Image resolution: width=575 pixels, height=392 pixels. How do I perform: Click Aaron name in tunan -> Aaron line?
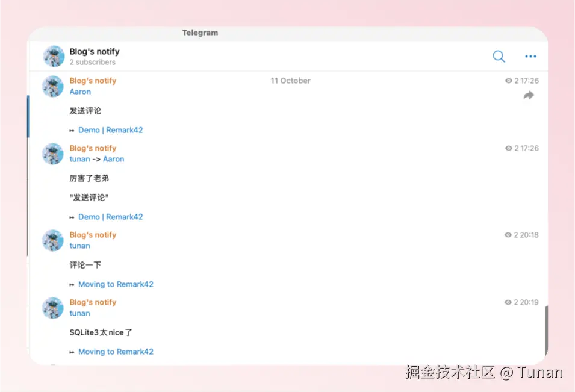pyautogui.click(x=113, y=159)
